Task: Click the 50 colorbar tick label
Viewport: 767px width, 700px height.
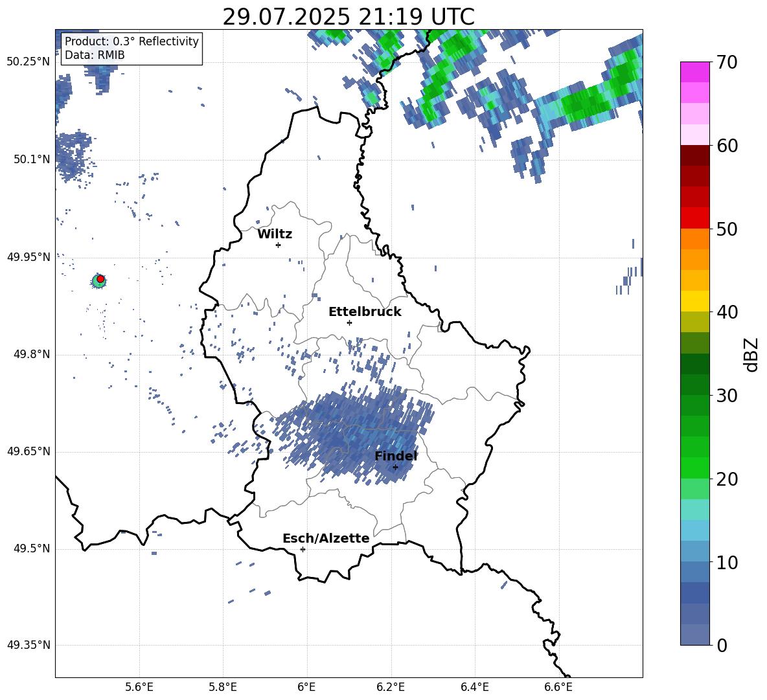Action: coord(727,229)
